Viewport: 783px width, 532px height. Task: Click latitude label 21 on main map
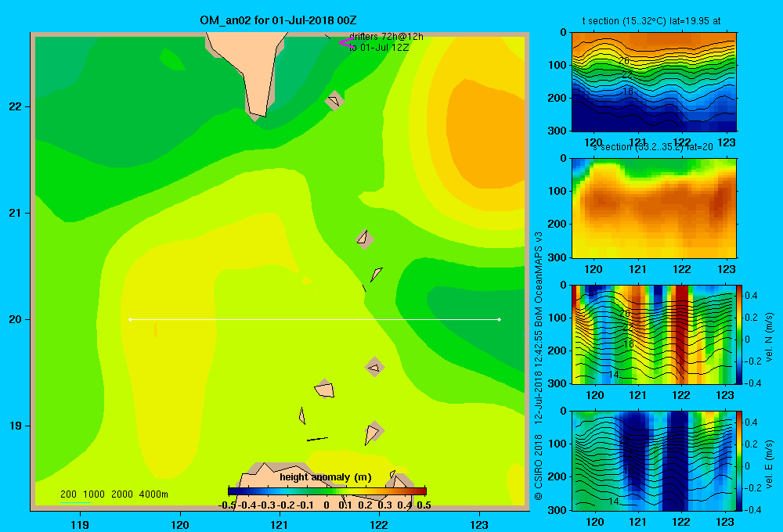(16, 213)
